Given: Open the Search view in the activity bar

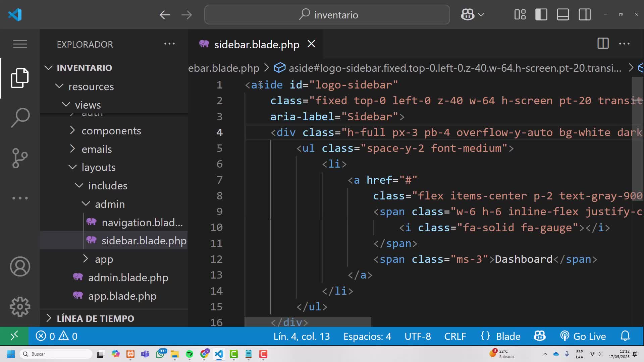Looking at the screenshot, I should (x=20, y=118).
